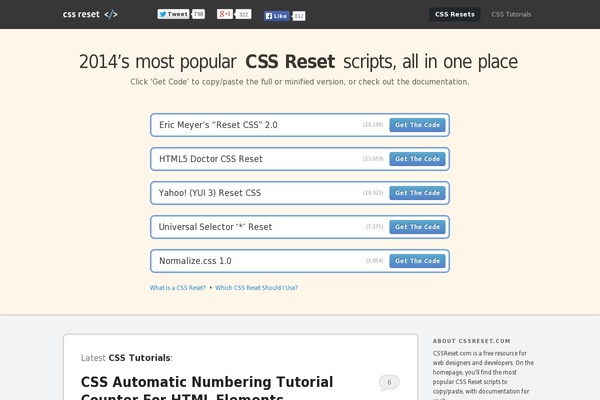Get the code for Universal Selector Reset
The height and width of the screenshot is (400, 600).
[x=417, y=227]
